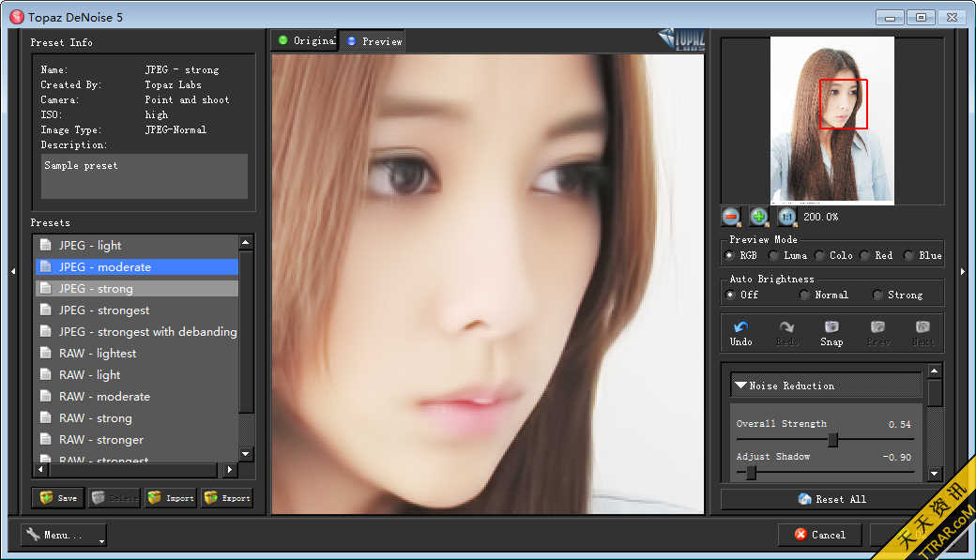
Task: Click the zoom in magnifier icon
Action: (758, 217)
